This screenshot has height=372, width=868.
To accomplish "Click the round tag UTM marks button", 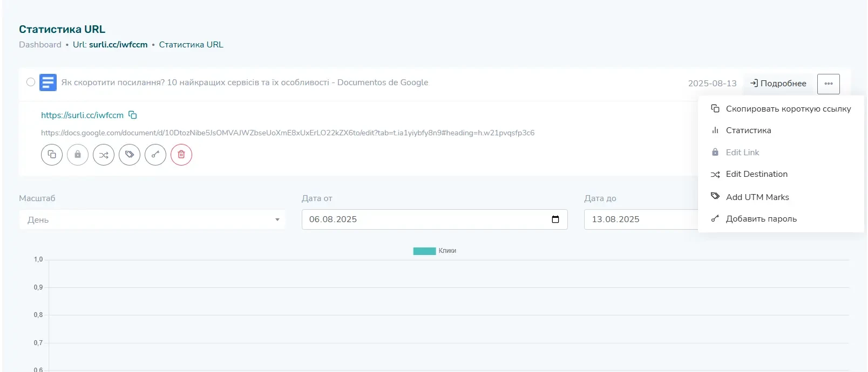I will (x=130, y=155).
